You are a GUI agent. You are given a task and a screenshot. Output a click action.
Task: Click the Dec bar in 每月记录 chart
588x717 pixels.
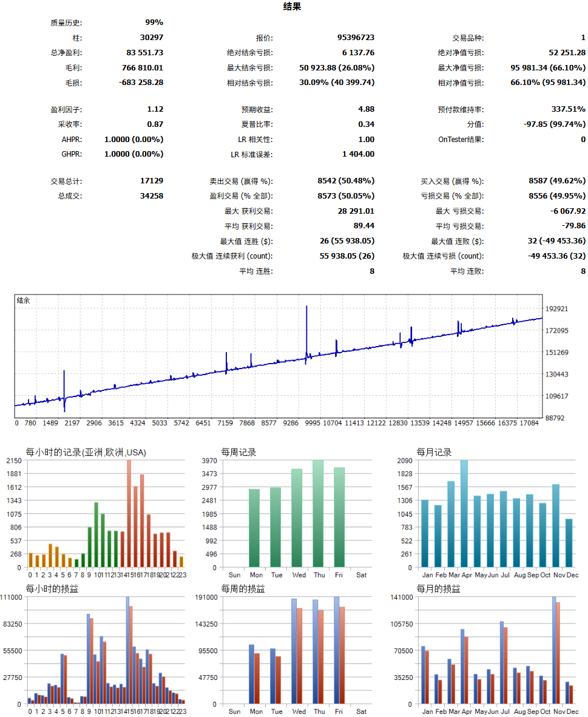[569, 543]
